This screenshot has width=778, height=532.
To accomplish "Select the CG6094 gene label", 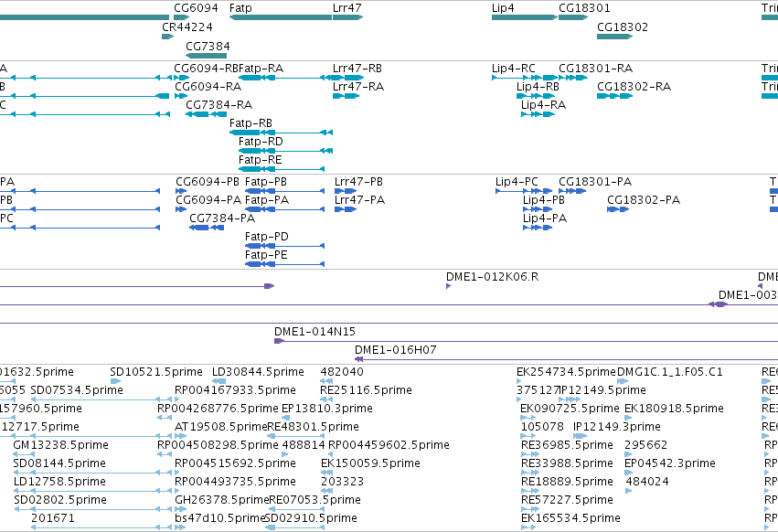I will tap(196, 8).
